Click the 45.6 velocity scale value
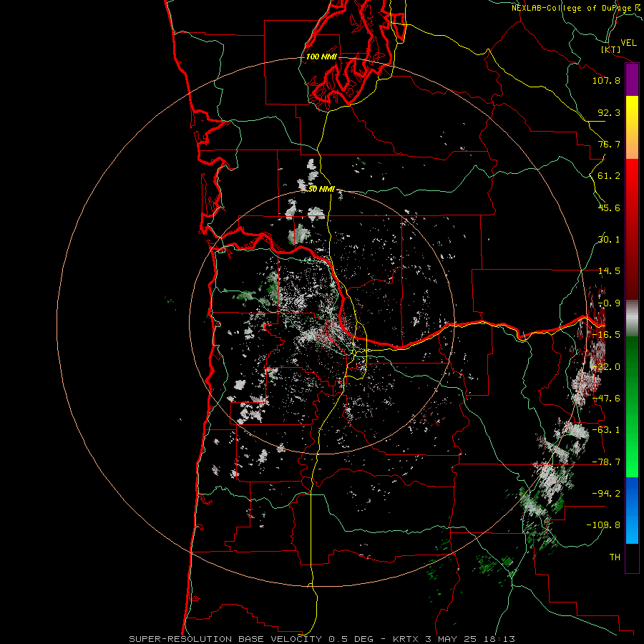Viewport: 644px width, 644px height. [x=609, y=208]
